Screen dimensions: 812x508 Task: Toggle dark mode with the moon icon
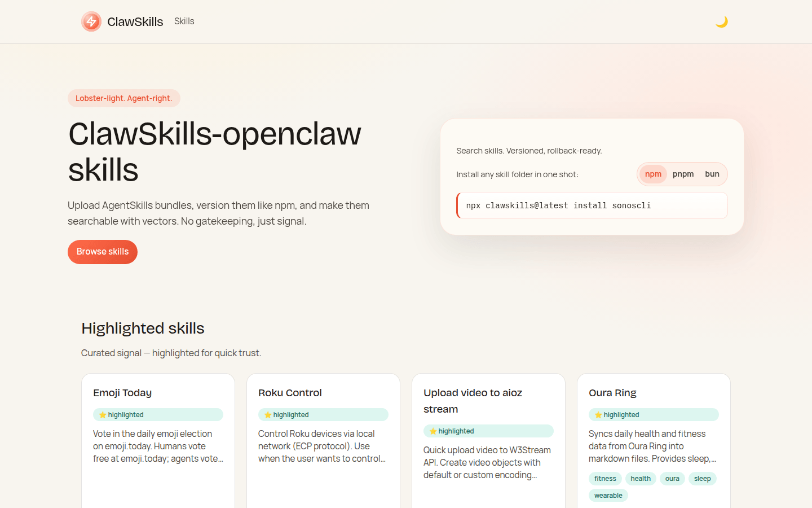click(722, 21)
